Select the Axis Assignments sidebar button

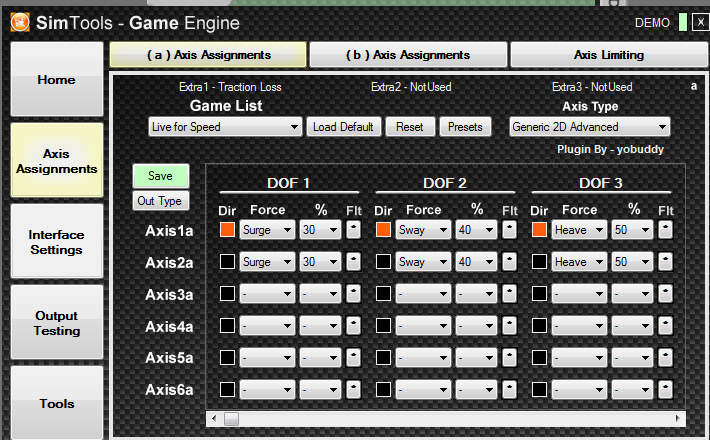57,160
